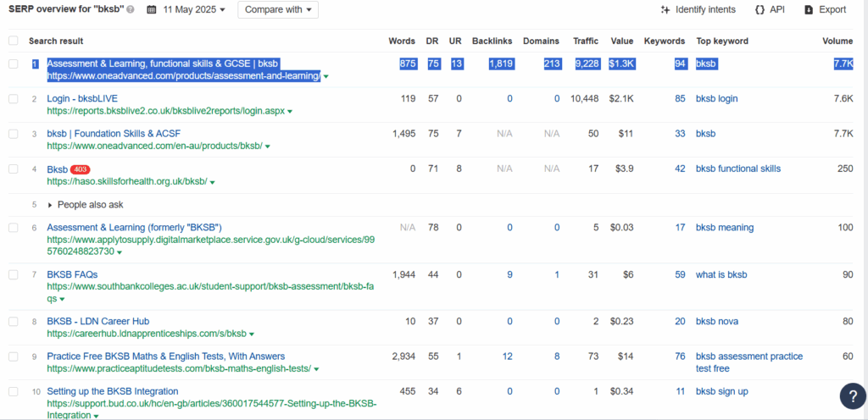
Task: Toggle the select-all checkbox in the table header
Action: pyautogui.click(x=14, y=41)
